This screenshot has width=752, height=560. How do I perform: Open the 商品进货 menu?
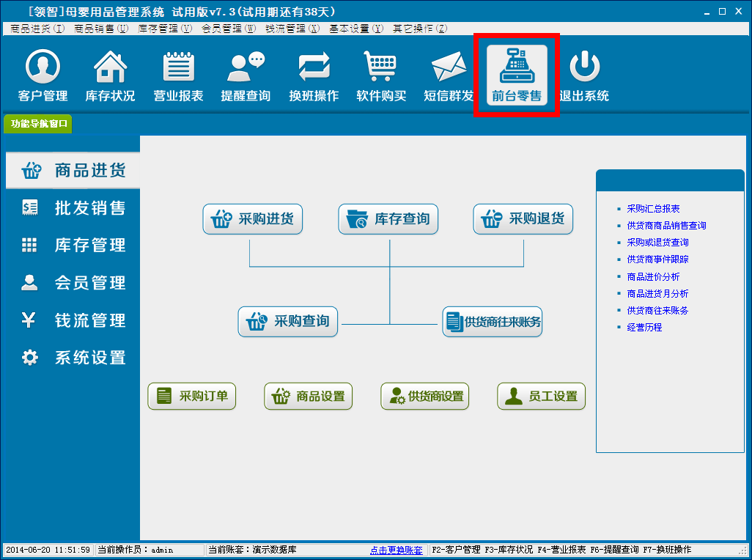tap(37, 29)
